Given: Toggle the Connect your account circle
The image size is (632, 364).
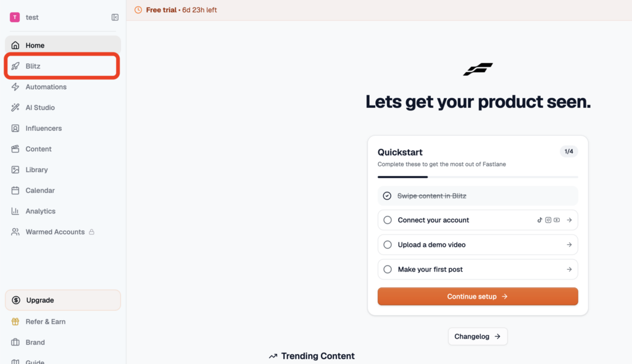Looking at the screenshot, I should pos(388,220).
